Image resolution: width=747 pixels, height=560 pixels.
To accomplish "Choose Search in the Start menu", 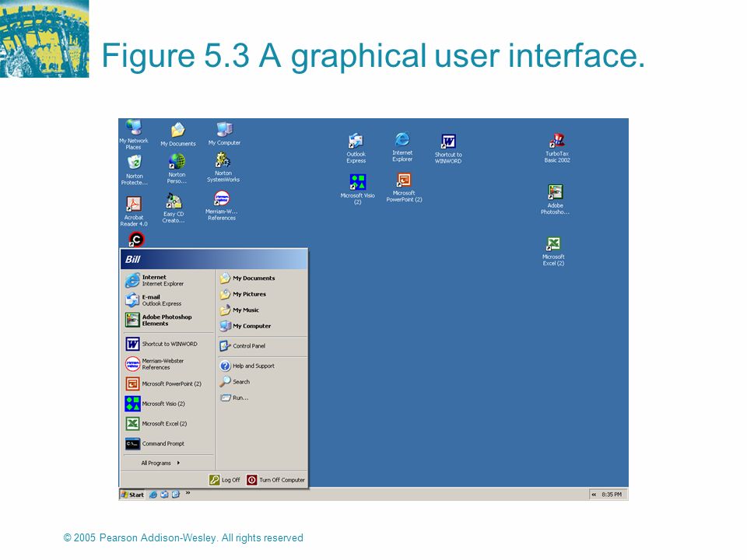I will [262, 382].
